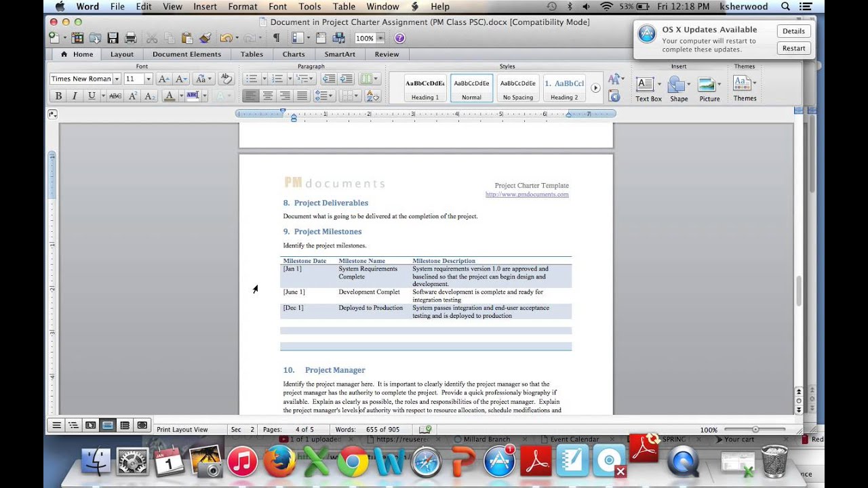Toggle the Toolbox icon in the toolbar

coord(321,38)
